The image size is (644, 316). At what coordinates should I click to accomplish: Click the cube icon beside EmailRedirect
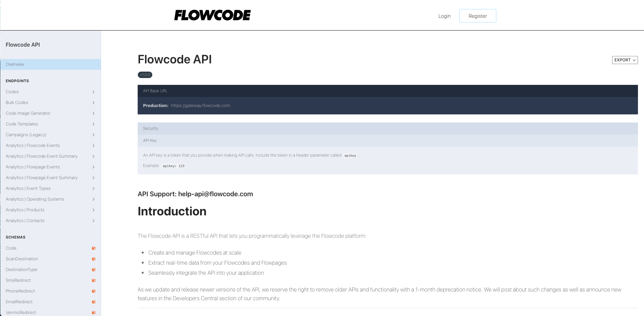(94, 302)
